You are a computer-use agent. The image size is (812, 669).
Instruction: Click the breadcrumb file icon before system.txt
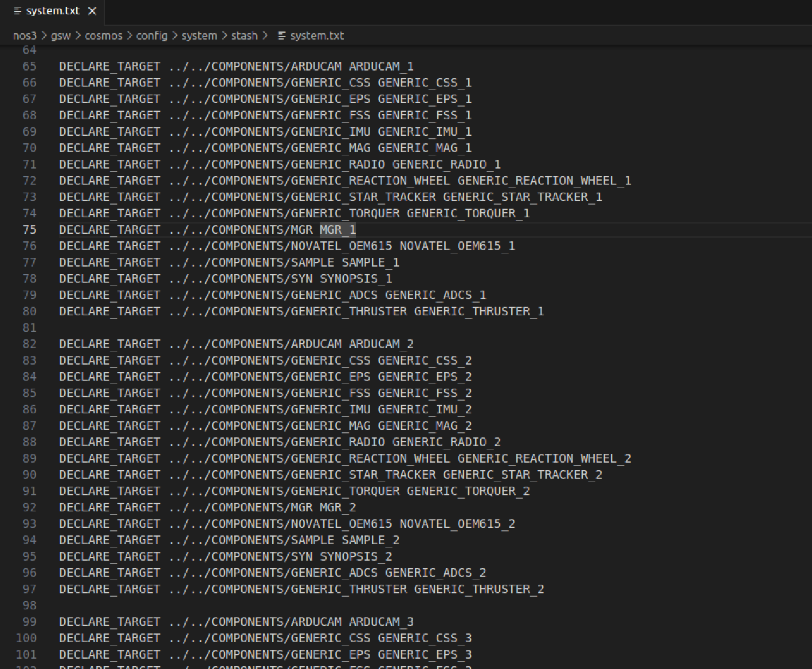click(282, 36)
